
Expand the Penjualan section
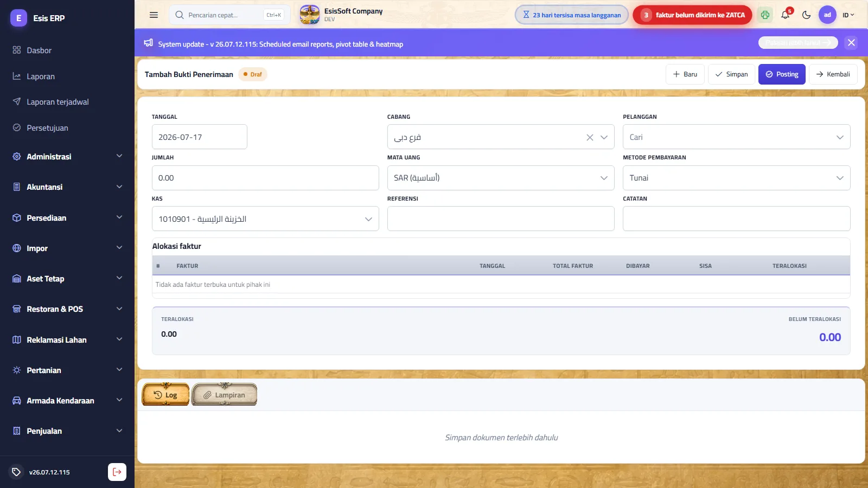point(67,431)
